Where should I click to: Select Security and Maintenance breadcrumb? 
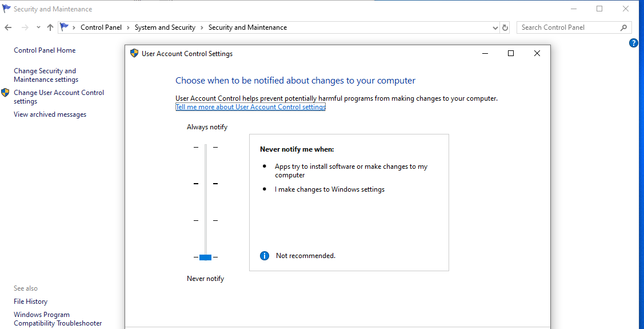pyautogui.click(x=247, y=27)
